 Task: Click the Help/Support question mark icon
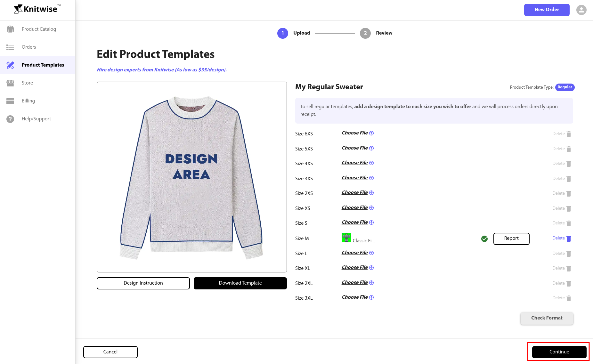[10, 119]
